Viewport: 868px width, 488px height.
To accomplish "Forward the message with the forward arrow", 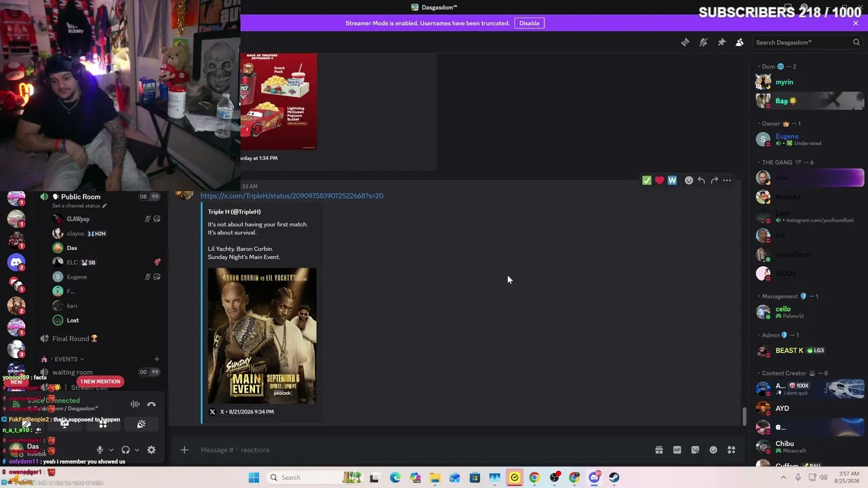I will coord(714,180).
